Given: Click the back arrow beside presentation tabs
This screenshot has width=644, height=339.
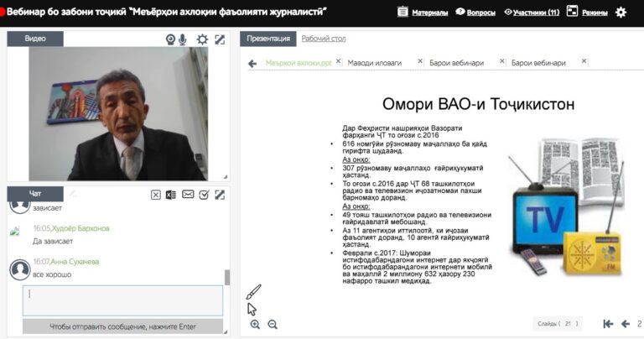Looking at the screenshot, I should 252,63.
